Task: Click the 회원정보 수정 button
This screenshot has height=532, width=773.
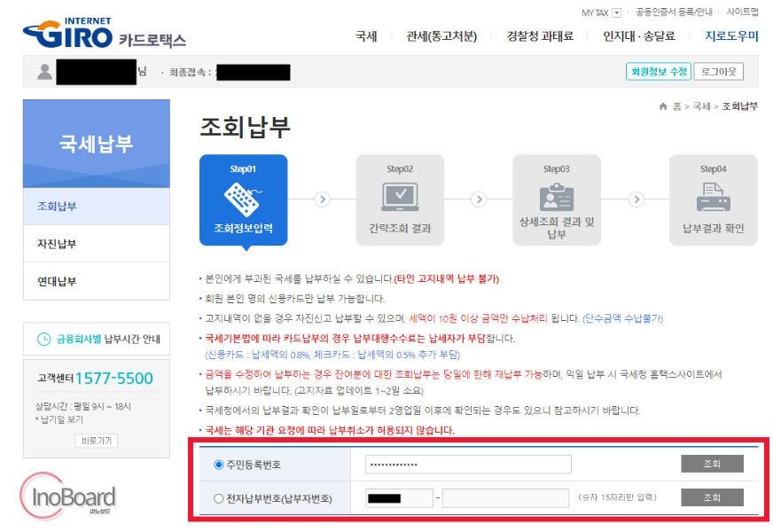Action: click(x=659, y=72)
